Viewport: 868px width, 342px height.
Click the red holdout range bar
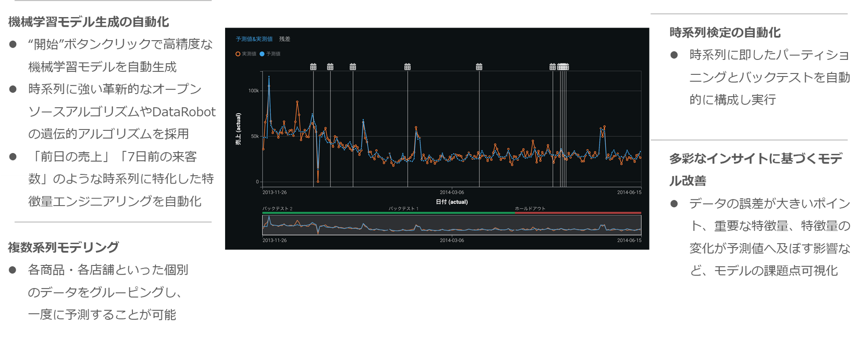[x=578, y=213]
